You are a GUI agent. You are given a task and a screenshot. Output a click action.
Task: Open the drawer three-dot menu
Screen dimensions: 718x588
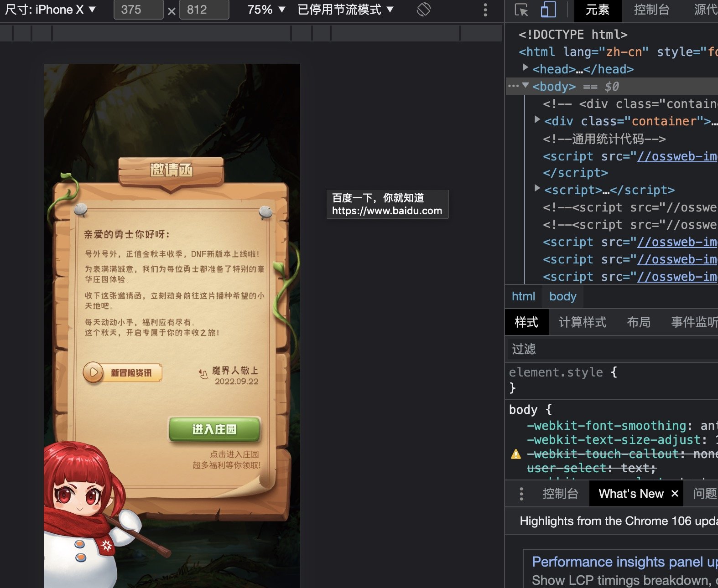coord(521,494)
